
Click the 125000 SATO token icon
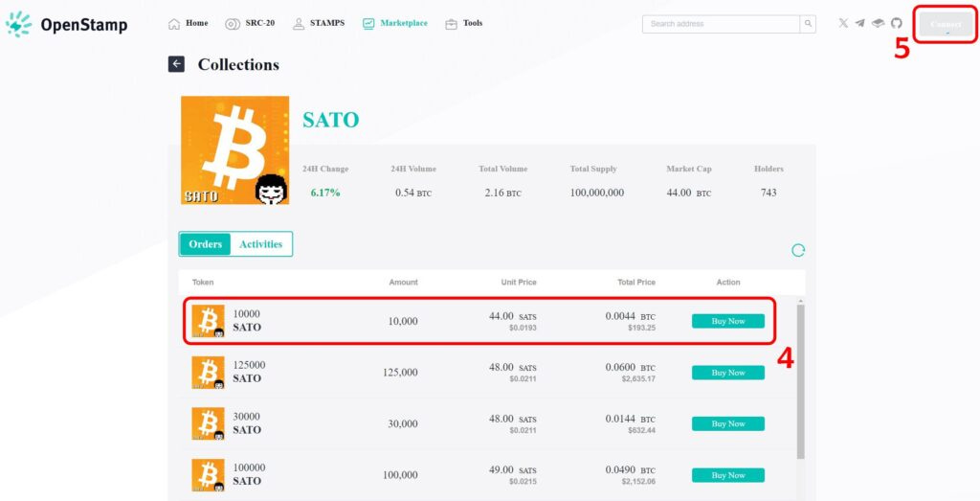208,372
